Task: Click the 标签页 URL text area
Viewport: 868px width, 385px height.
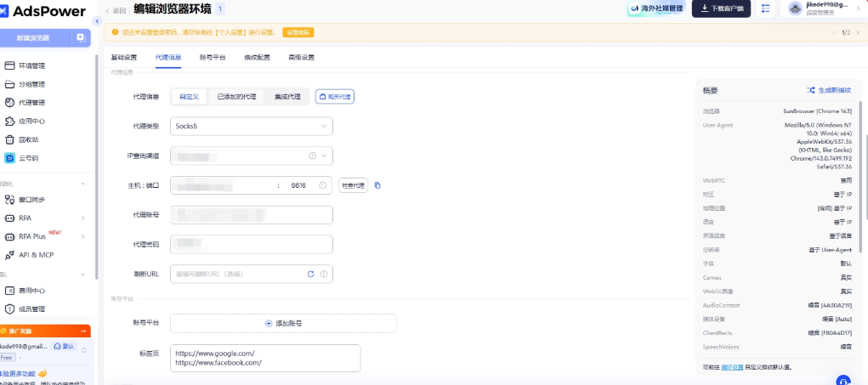Action: [x=265, y=358]
